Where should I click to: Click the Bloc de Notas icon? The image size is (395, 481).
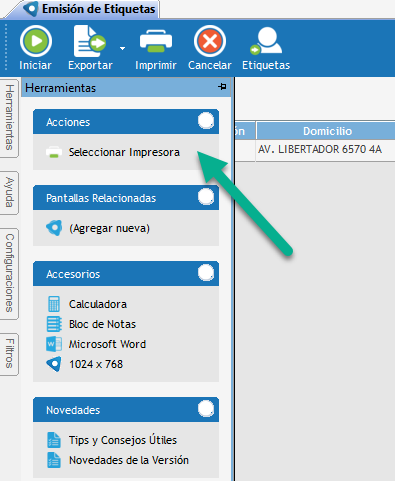[x=54, y=324]
